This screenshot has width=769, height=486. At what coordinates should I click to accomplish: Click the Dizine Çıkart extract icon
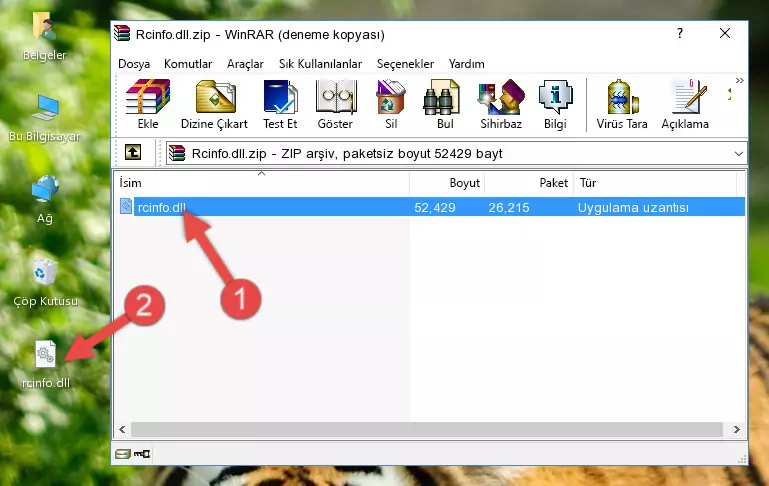click(214, 104)
